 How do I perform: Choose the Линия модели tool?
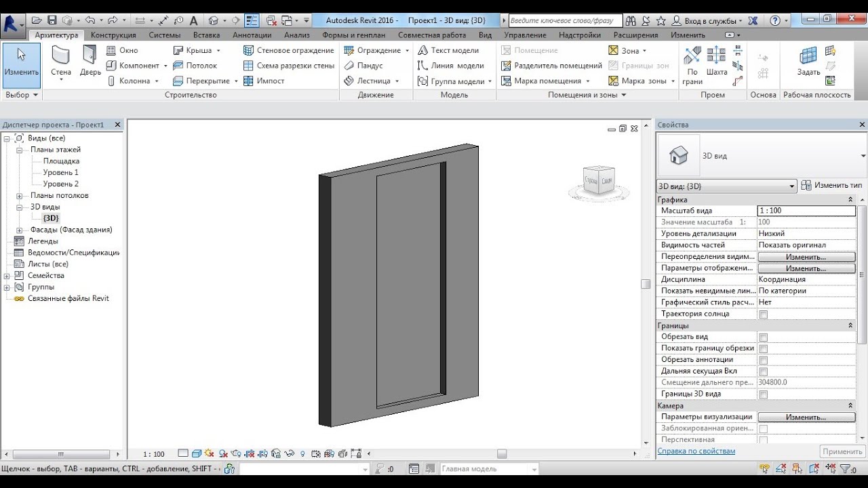point(451,66)
